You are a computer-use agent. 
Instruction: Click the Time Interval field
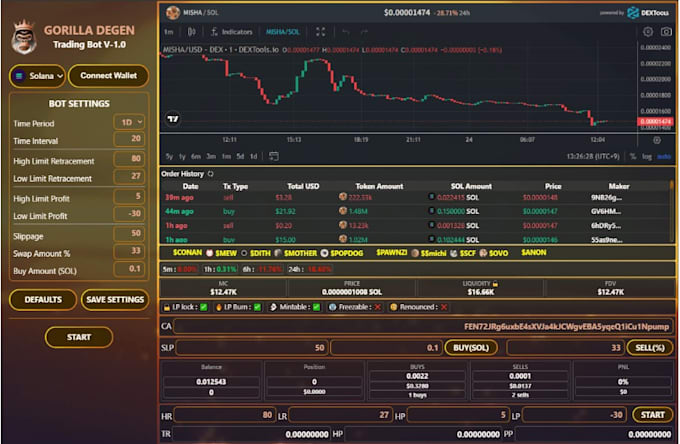[x=129, y=139]
